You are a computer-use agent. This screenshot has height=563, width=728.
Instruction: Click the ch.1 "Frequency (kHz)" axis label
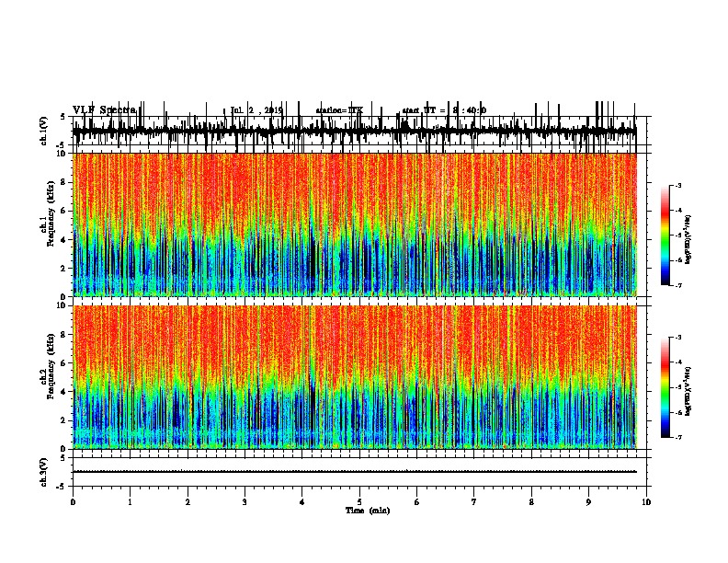point(51,213)
